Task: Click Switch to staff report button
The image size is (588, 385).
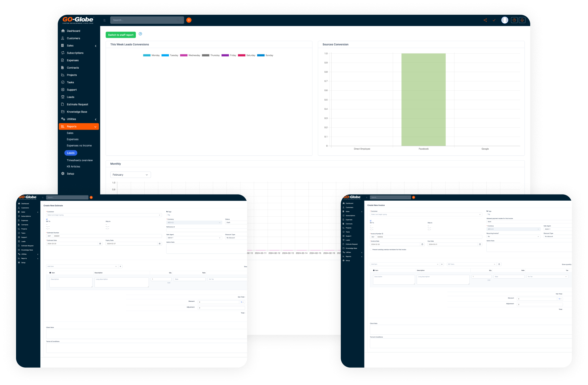Action: coord(121,35)
